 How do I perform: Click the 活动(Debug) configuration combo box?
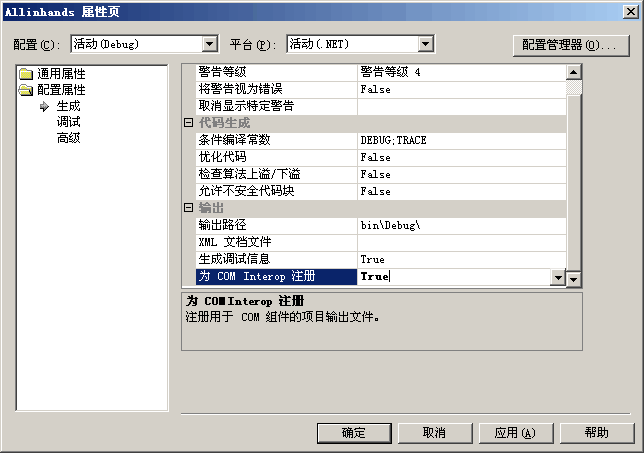pos(145,44)
